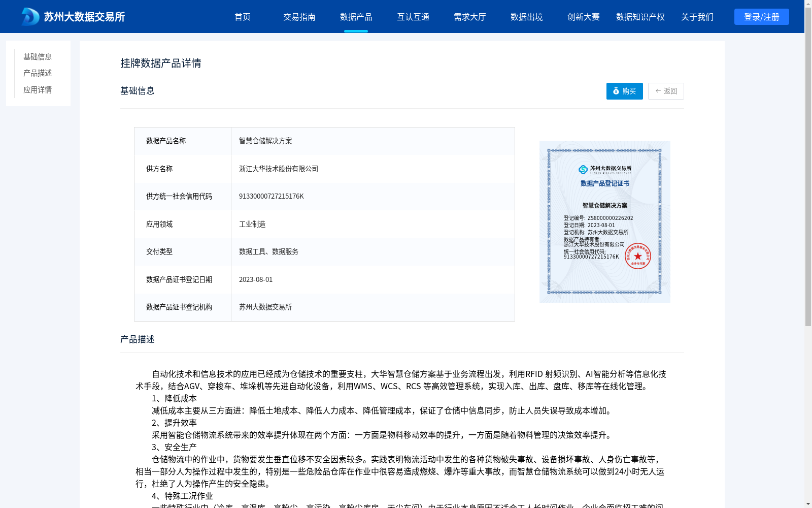Click the 登录/注册 button

762,17
